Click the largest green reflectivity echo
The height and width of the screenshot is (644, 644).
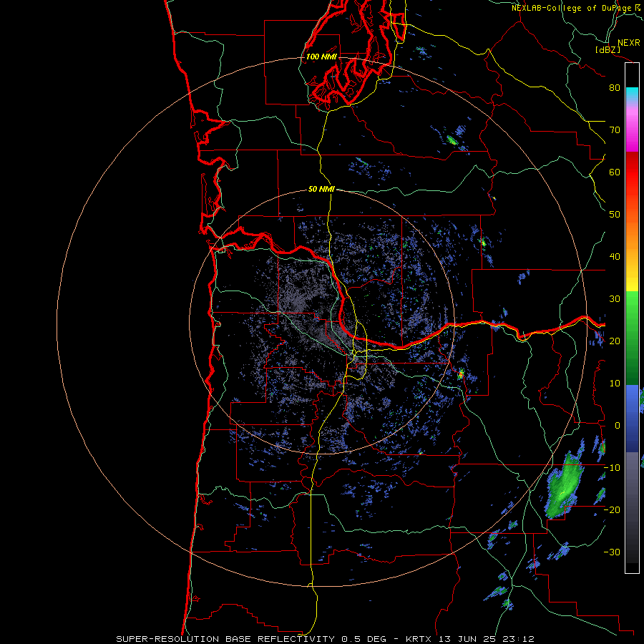pyautogui.click(x=565, y=484)
